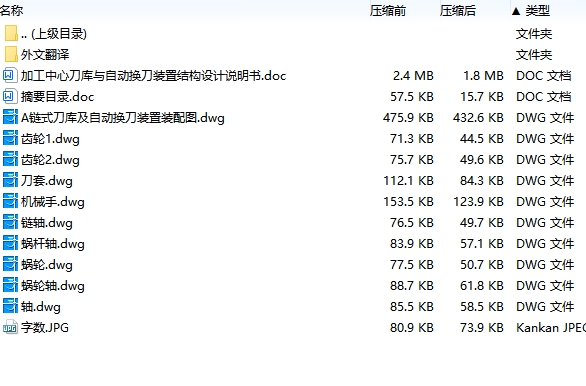
Task: Select file name A链式刀库及自动换刀装置装配图.dwg
Action: click(123, 118)
